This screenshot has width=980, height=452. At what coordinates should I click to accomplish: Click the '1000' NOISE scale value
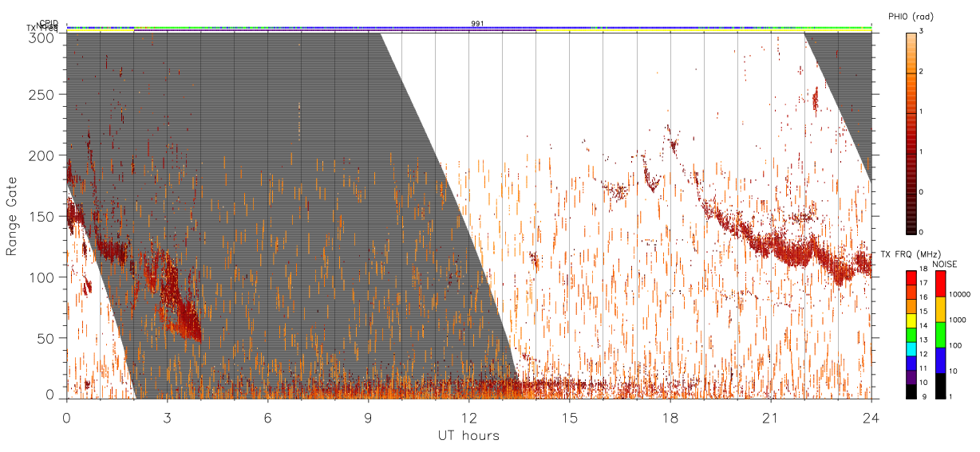(x=958, y=320)
